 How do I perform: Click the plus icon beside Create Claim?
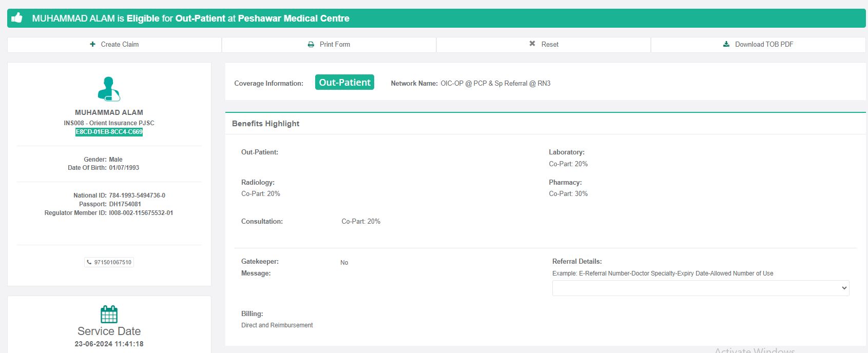(92, 44)
